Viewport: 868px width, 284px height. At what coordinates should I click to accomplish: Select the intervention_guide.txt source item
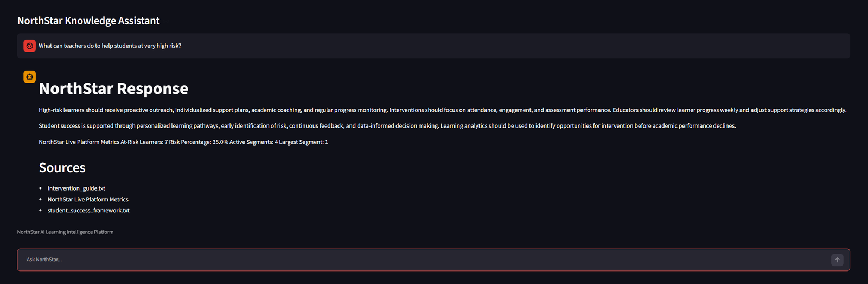point(76,188)
